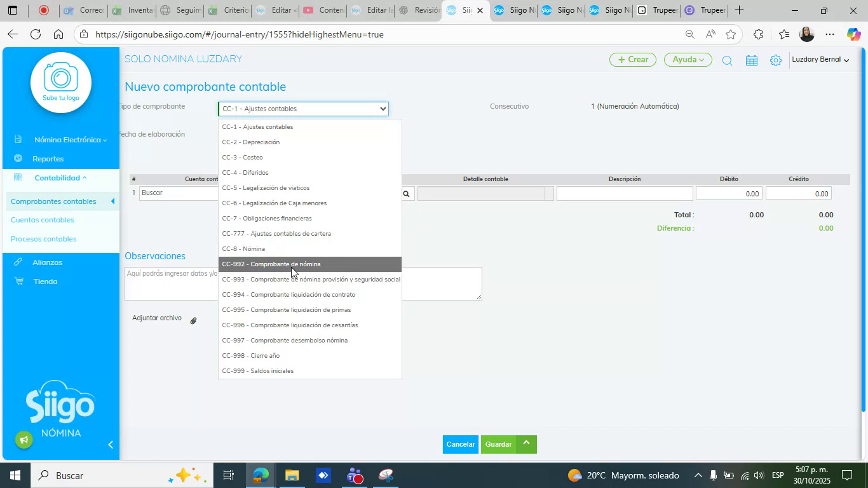Screen dimensions: 868x488
Task: Go back in browser history
Action: [x=13, y=34]
